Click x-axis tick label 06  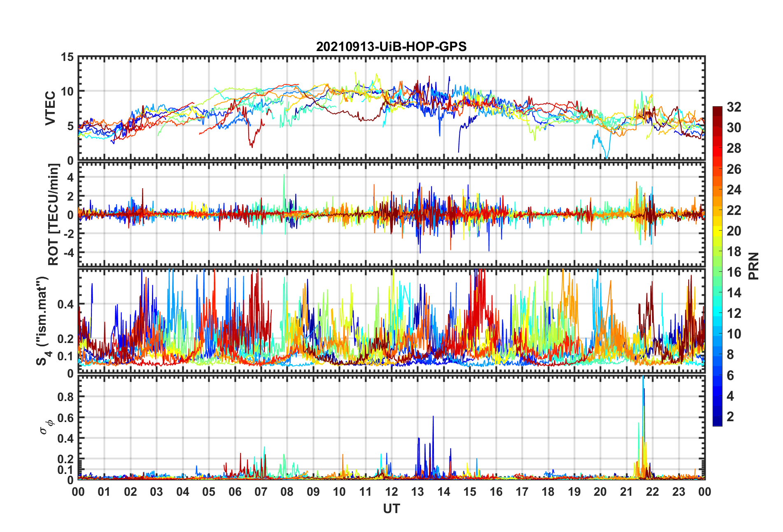tap(235, 492)
